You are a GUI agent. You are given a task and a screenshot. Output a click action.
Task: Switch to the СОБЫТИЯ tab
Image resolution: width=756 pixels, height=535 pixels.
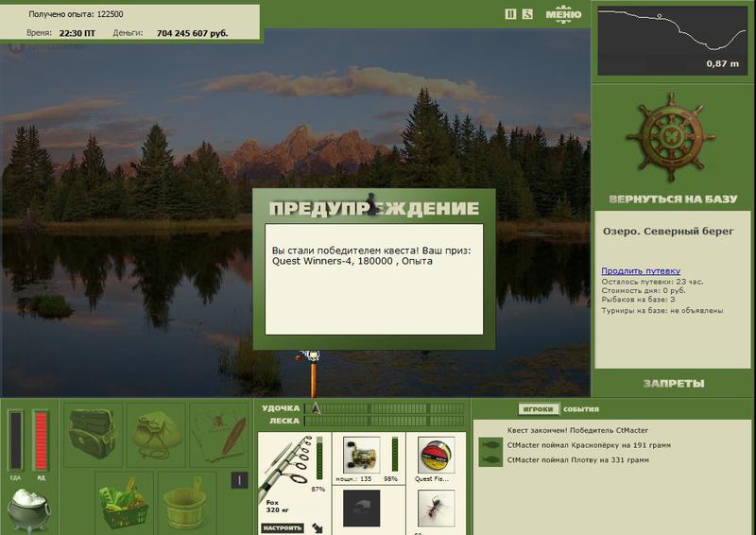(581, 409)
